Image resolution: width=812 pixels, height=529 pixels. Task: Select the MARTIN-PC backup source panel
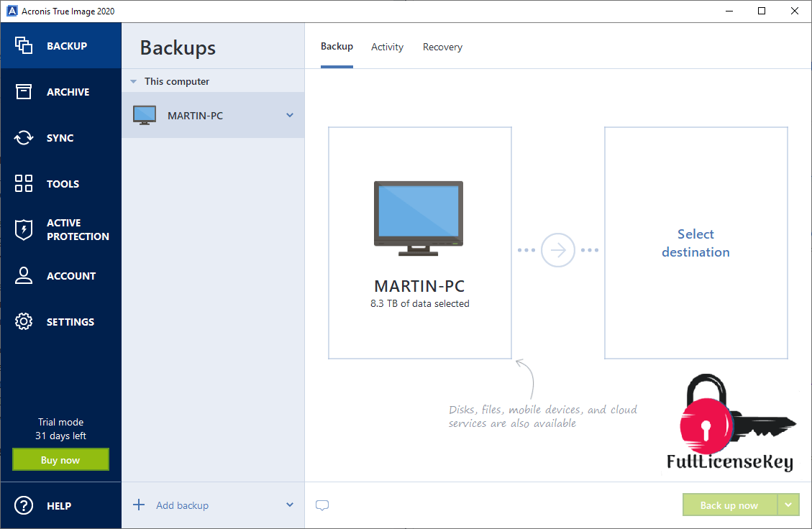click(420, 243)
